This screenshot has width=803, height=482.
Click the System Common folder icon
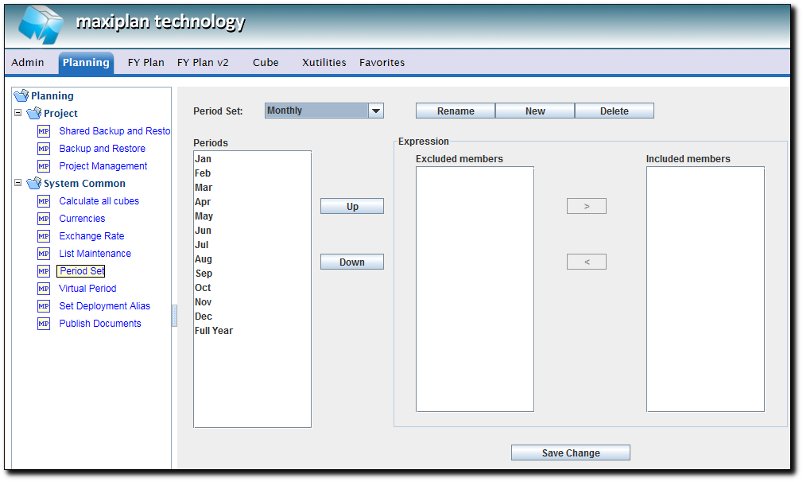[x=34, y=184]
